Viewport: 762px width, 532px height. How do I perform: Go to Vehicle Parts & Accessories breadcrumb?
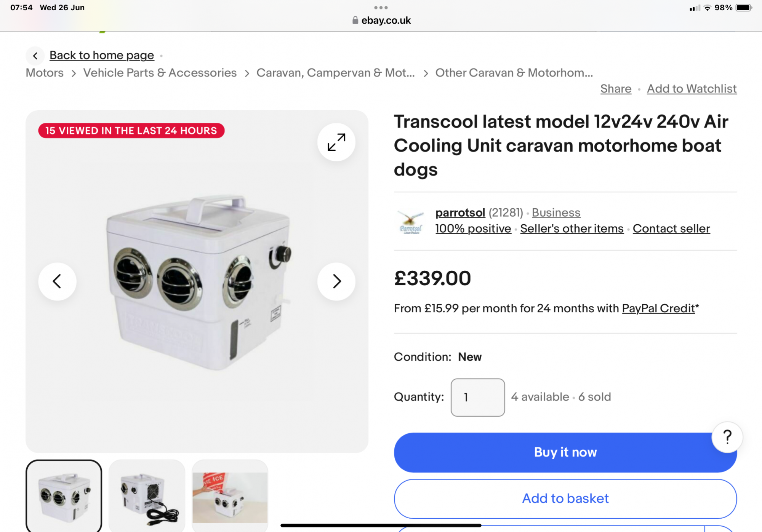[x=160, y=73]
